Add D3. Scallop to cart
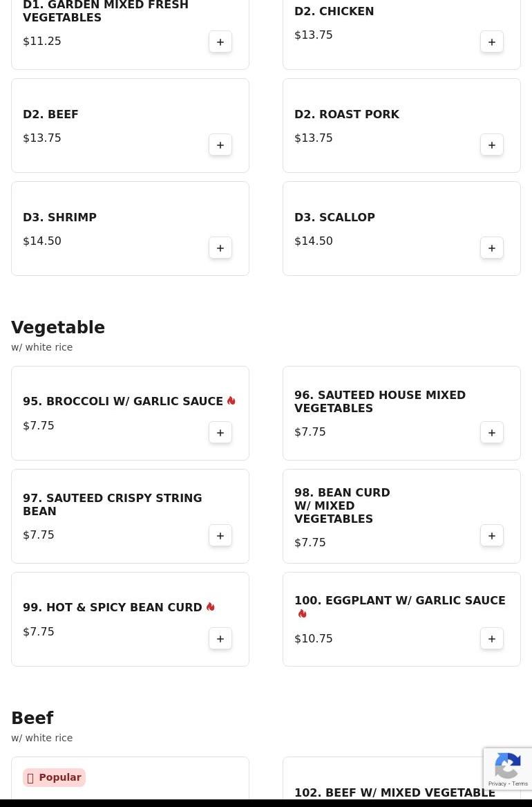The height and width of the screenshot is (807, 532). pos(491,248)
